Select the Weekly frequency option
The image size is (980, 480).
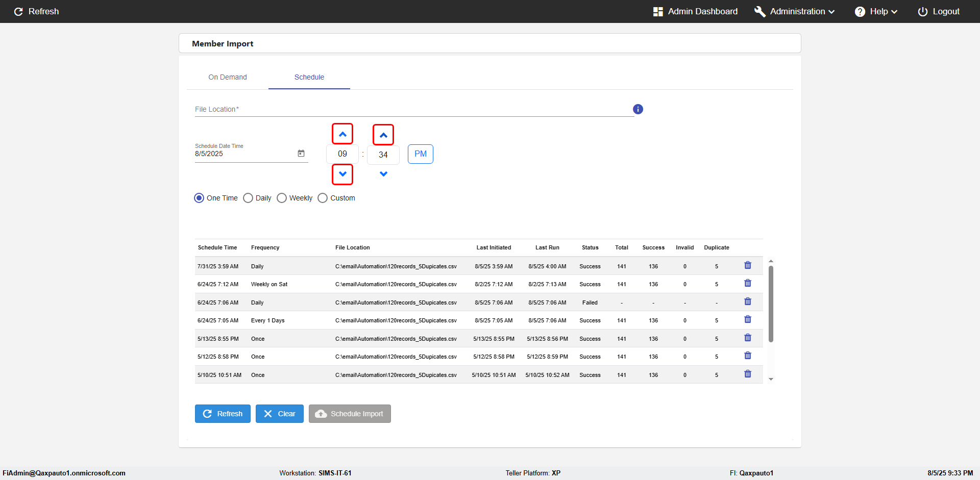(x=282, y=198)
